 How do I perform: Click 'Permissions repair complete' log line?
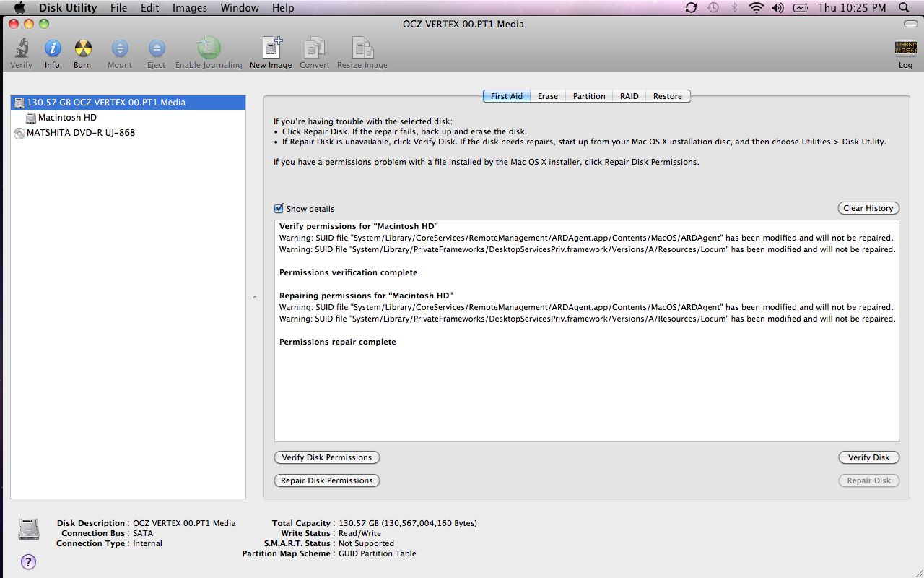(338, 342)
